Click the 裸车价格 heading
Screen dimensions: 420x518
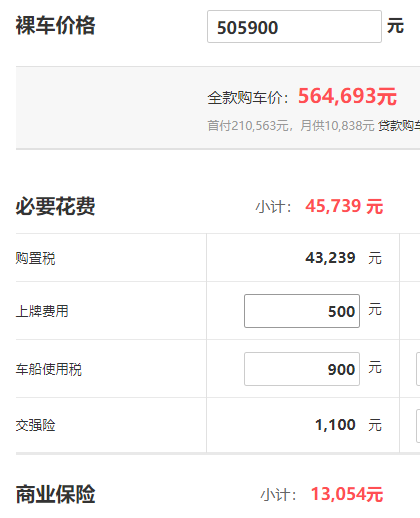tap(55, 25)
